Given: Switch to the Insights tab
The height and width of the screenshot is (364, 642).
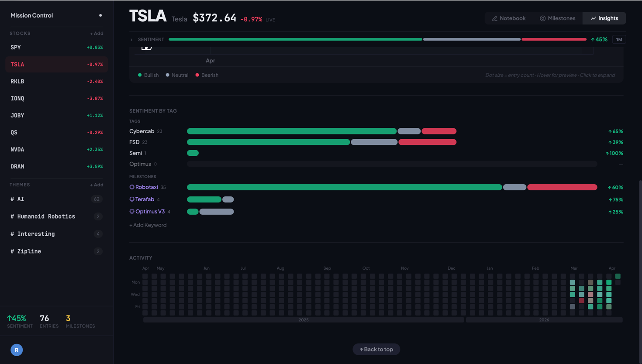Looking at the screenshot, I should coord(604,18).
